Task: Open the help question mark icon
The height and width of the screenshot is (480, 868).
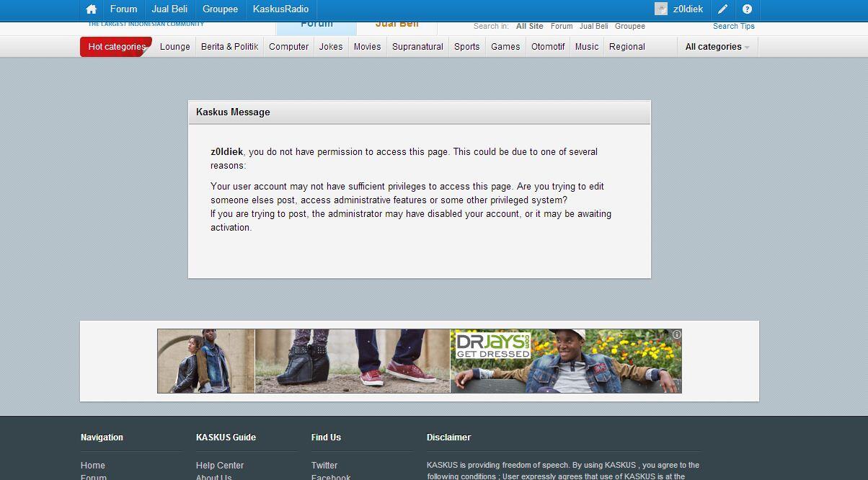Action: [x=747, y=9]
